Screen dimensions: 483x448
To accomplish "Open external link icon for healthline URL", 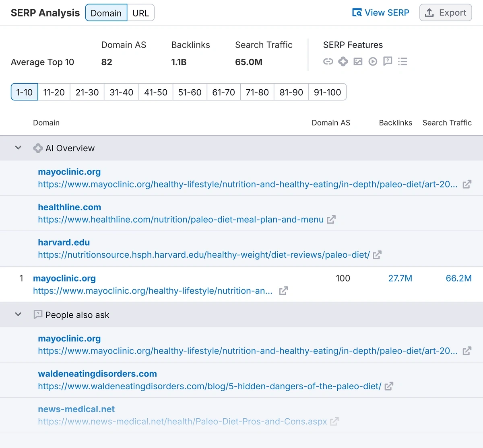I will (331, 220).
